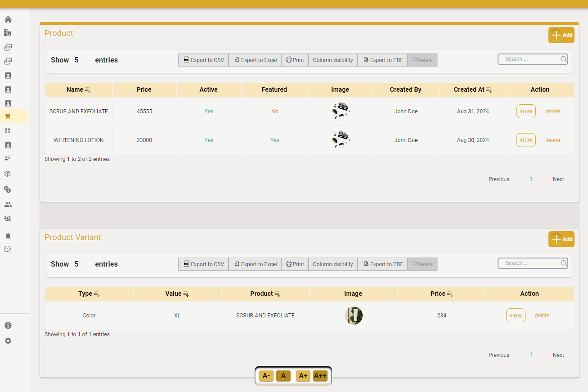
Task: Click the coins icon in the sidebar
Action: 7,189
